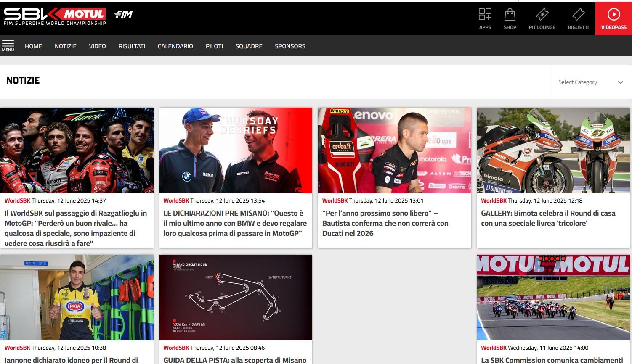Click WorldSBK tag dated 12 June 13:01
The width and height of the screenshot is (632, 364).
pyautogui.click(x=335, y=201)
